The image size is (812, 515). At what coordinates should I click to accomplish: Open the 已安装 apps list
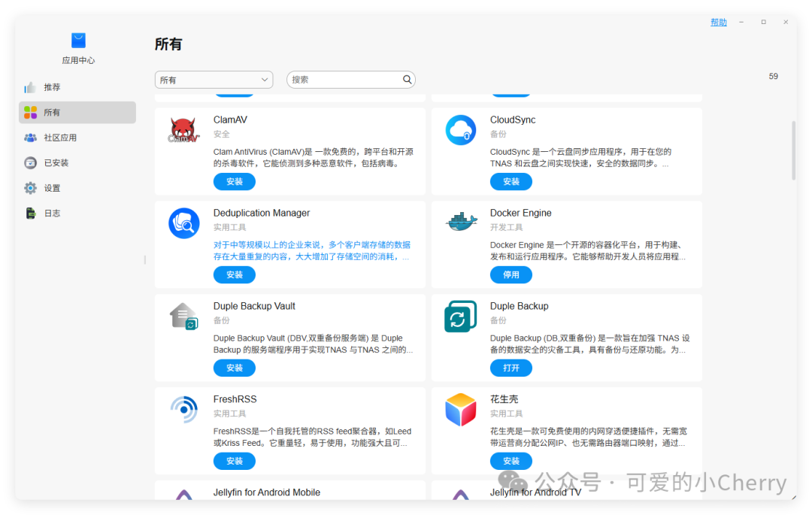(77, 162)
